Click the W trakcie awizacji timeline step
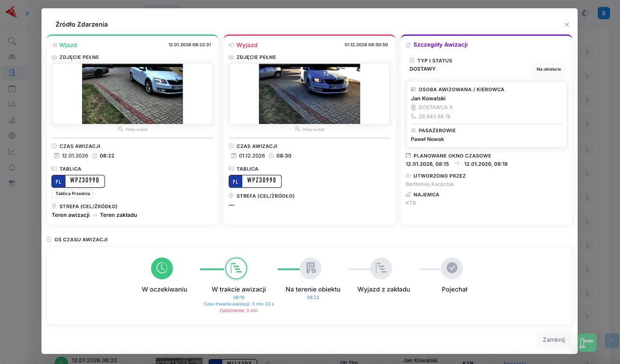Image resolution: width=620 pixels, height=364 pixels. (x=237, y=268)
